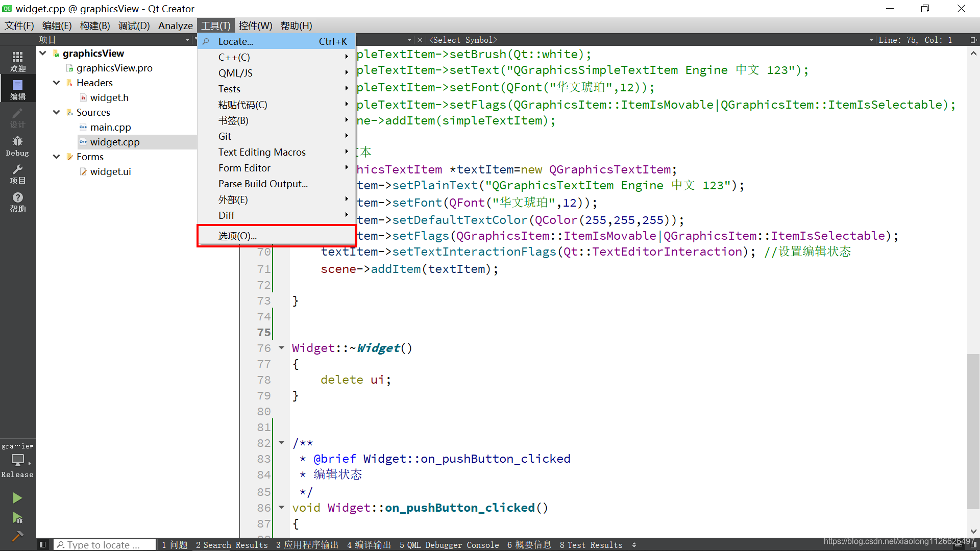Click the green Run button

17,497
